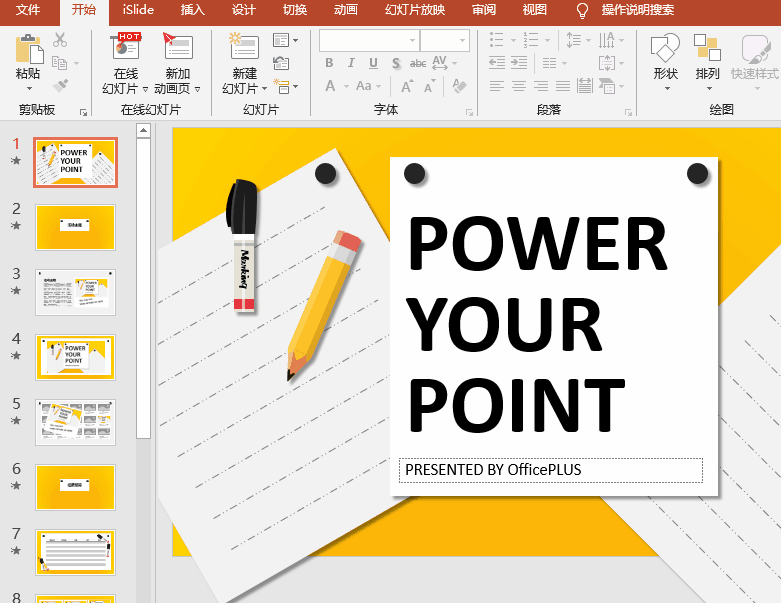Image resolution: width=781 pixels, height=603 pixels.
Task: Click the numbered list icon
Action: tap(531, 40)
